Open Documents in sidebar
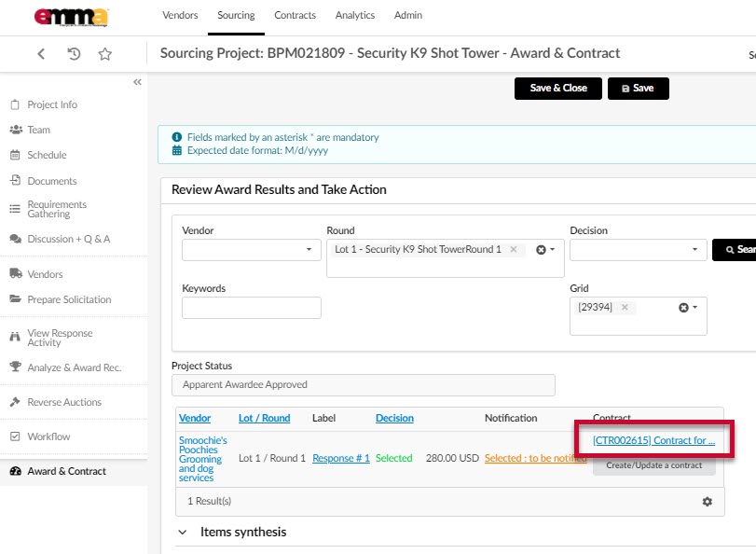 (x=52, y=181)
